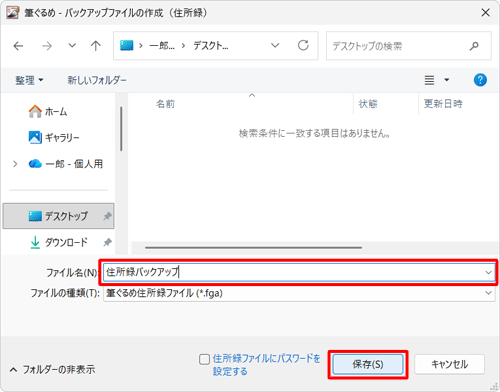Image resolution: width=500 pixels, height=392 pixels.
Task: Collapse folders with フォルダーの非表示
Action: pos(53,369)
